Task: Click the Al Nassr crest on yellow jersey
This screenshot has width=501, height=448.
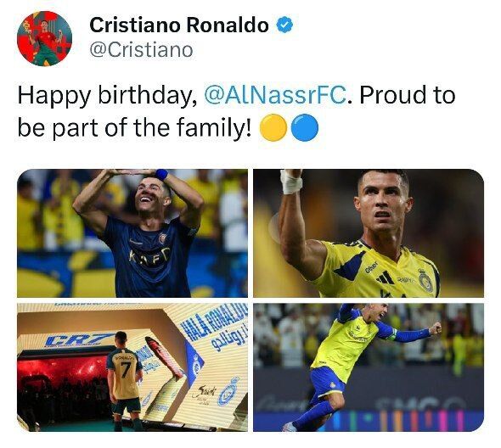Action: (x=425, y=281)
